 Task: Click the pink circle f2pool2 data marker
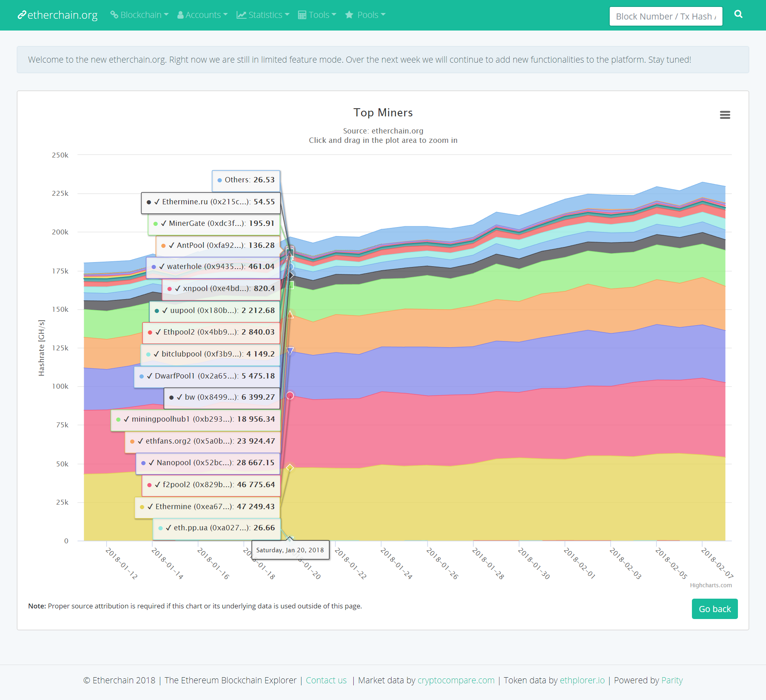point(290,396)
